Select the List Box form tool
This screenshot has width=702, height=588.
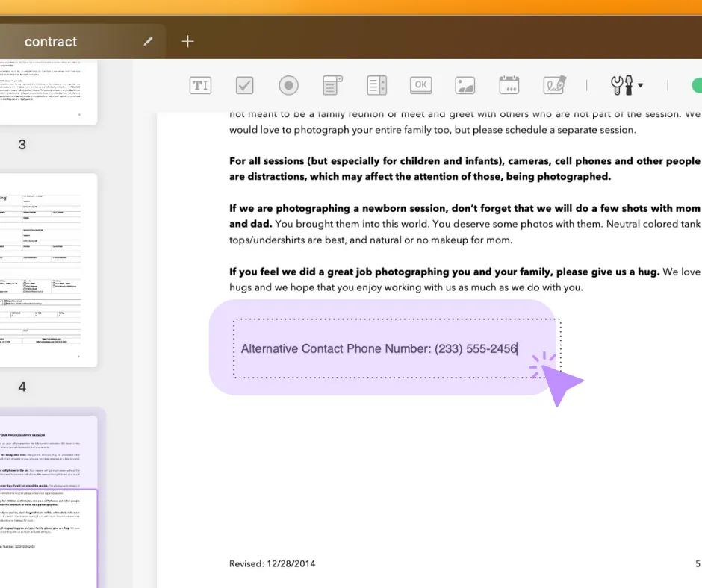[x=376, y=85]
